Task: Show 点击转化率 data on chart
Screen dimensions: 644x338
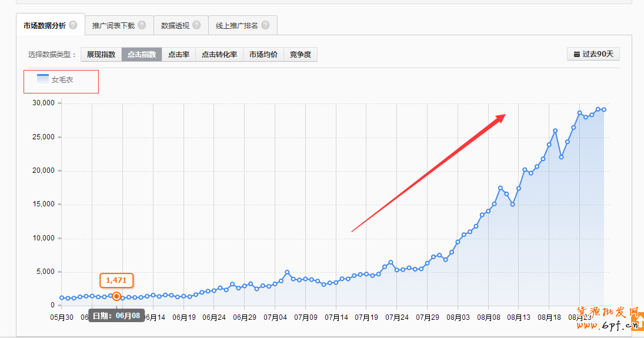Action: [219, 55]
